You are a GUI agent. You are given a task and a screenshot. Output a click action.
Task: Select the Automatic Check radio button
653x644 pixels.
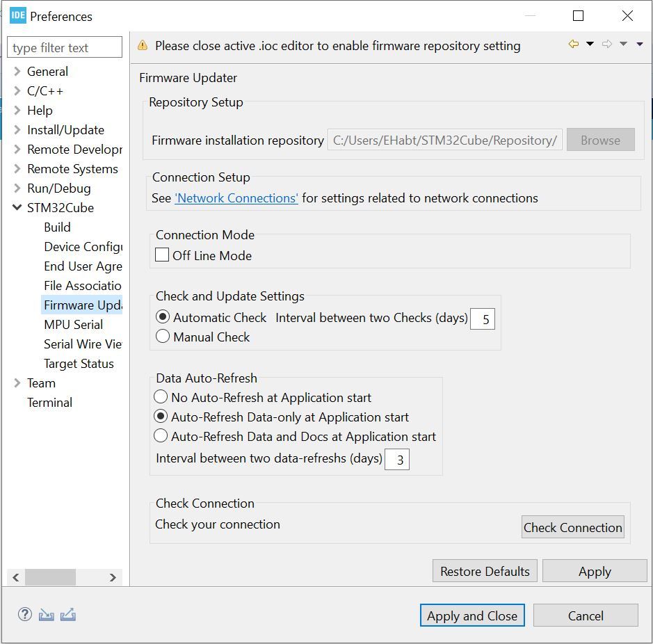(x=163, y=317)
